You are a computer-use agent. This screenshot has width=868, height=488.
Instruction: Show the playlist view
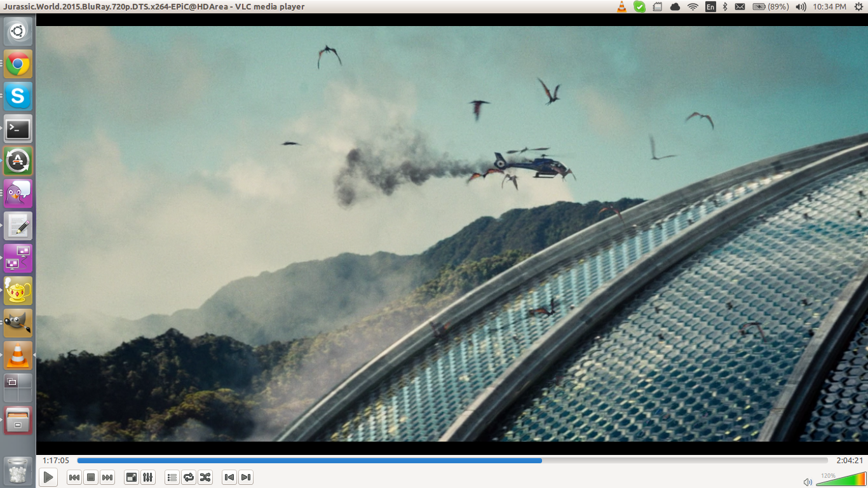coord(172,477)
